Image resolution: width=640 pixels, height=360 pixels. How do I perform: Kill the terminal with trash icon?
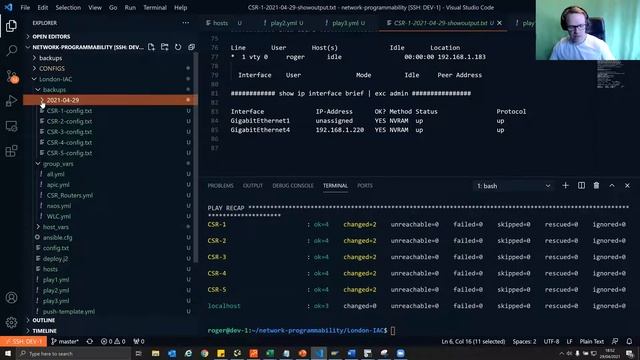pyautogui.click(x=596, y=186)
